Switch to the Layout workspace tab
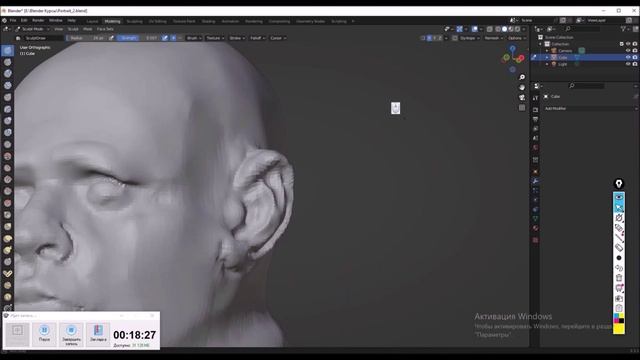 [x=92, y=21]
